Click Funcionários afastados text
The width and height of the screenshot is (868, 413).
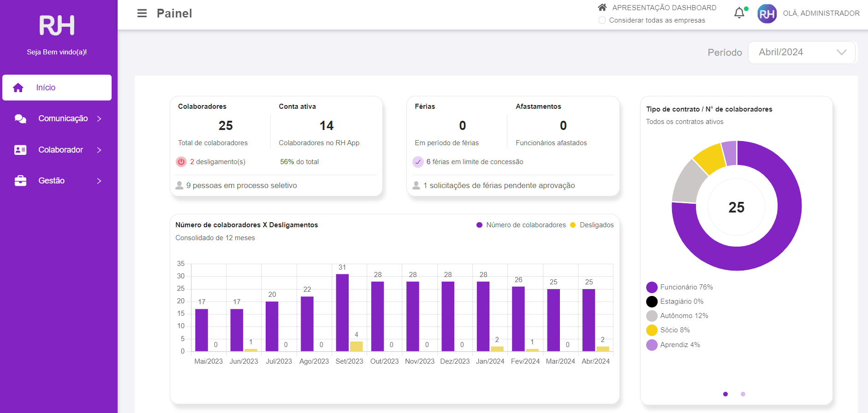point(551,143)
